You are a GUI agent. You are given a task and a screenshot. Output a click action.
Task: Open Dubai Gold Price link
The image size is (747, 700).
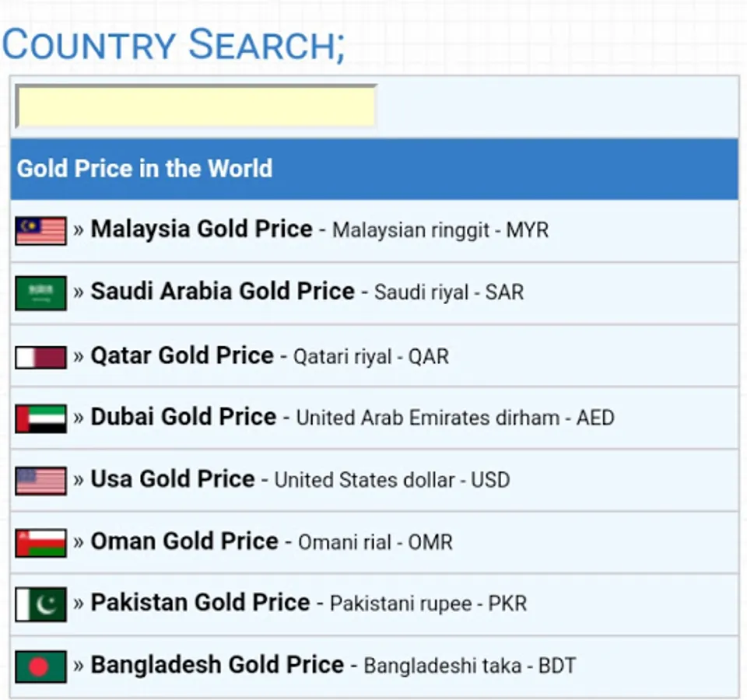point(184,417)
